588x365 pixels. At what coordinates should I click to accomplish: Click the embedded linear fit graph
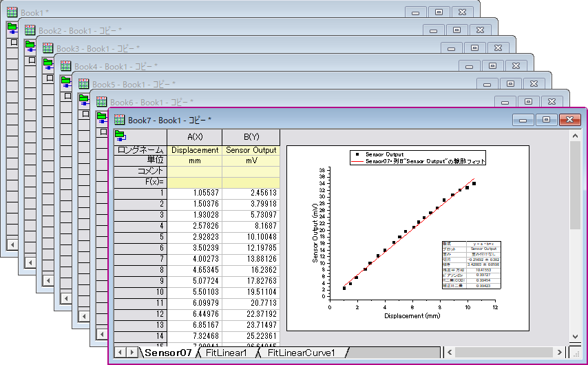click(x=408, y=238)
